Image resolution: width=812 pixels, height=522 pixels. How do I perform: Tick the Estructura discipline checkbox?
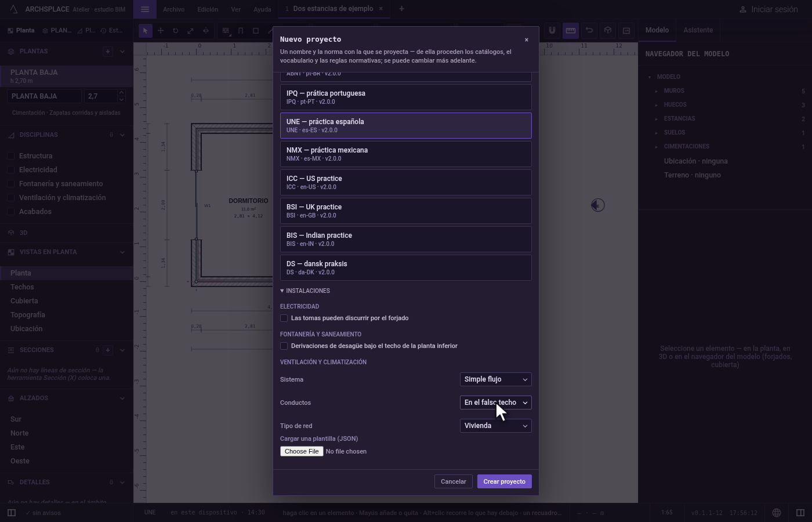[11, 156]
